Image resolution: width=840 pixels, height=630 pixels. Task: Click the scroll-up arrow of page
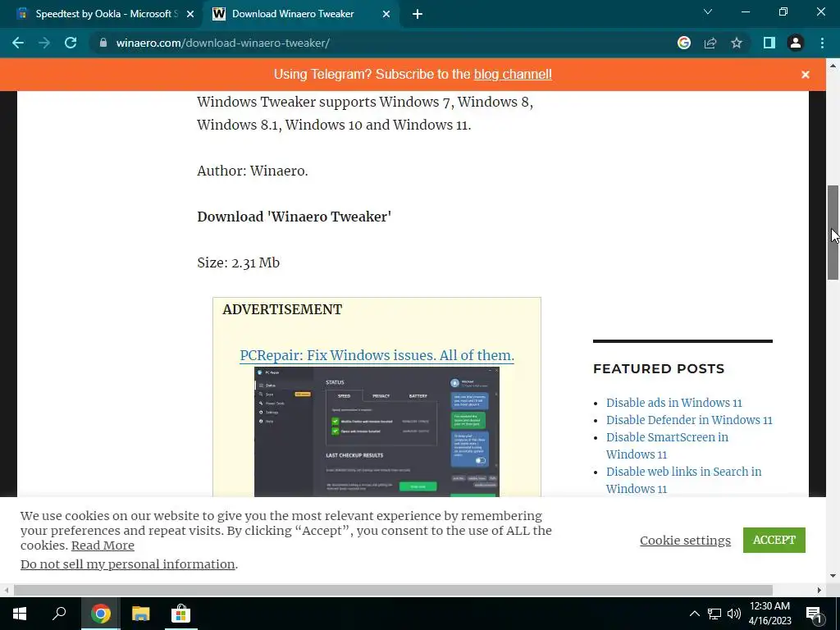point(833,66)
